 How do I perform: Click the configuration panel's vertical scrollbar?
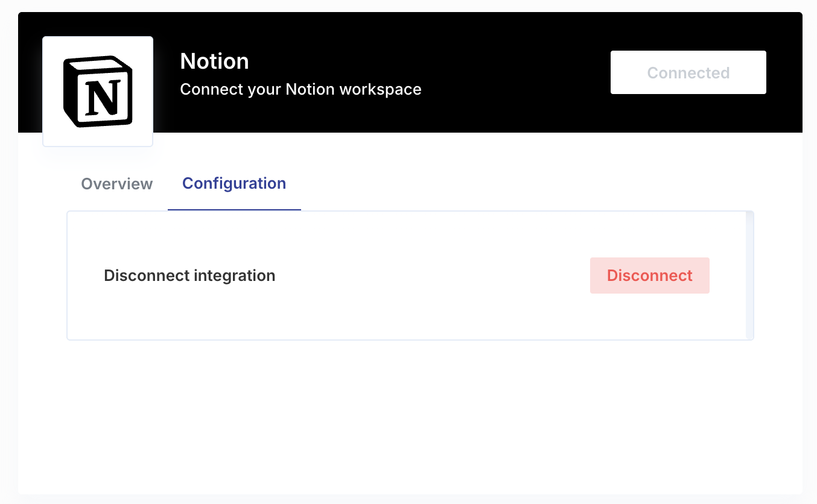point(749,276)
